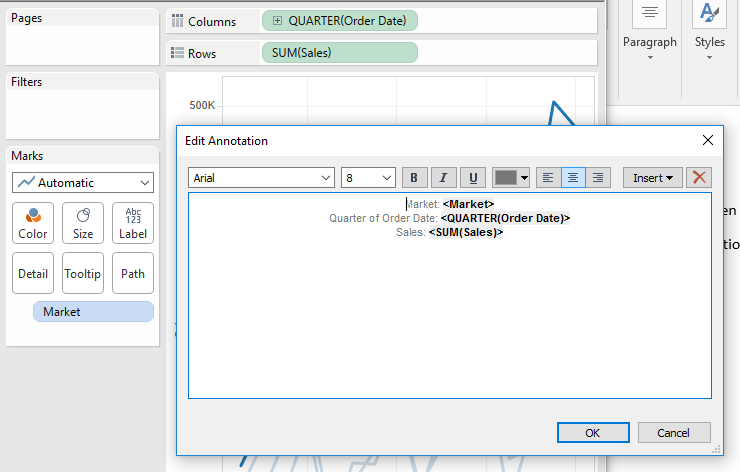Open the Insert field dropdown
Viewport: 740px width, 472px height.
[653, 178]
